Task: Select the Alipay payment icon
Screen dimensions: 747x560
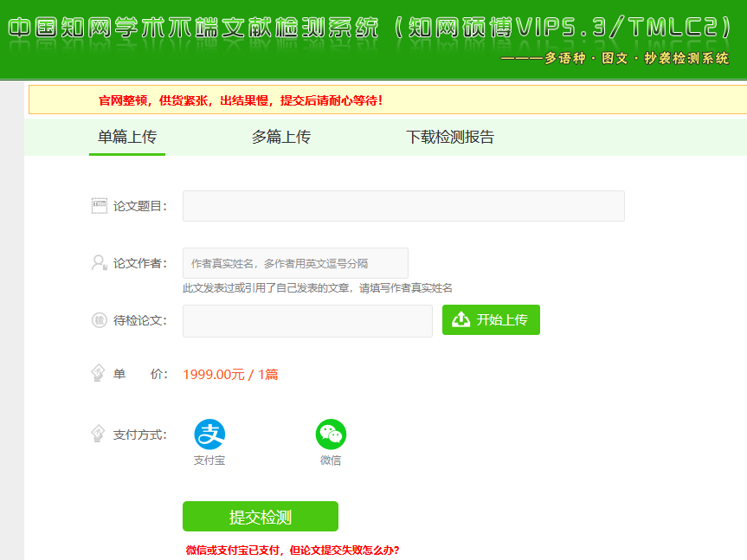Action: pos(209,434)
